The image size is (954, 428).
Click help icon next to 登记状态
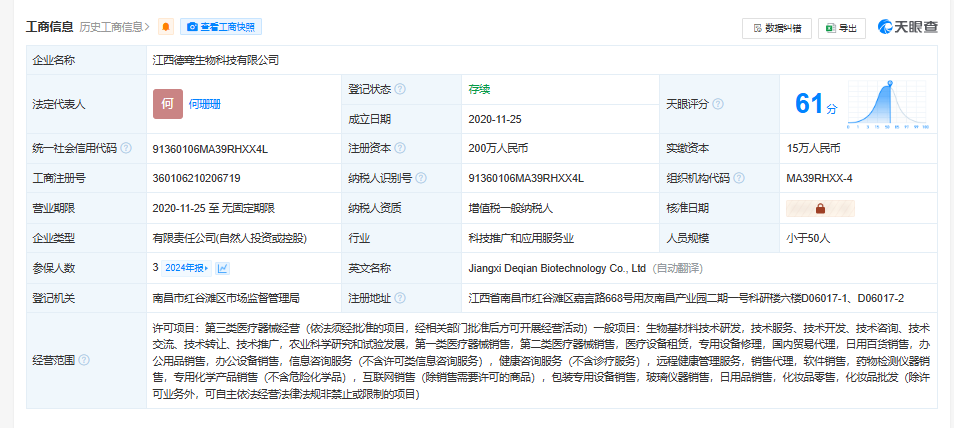400,89
